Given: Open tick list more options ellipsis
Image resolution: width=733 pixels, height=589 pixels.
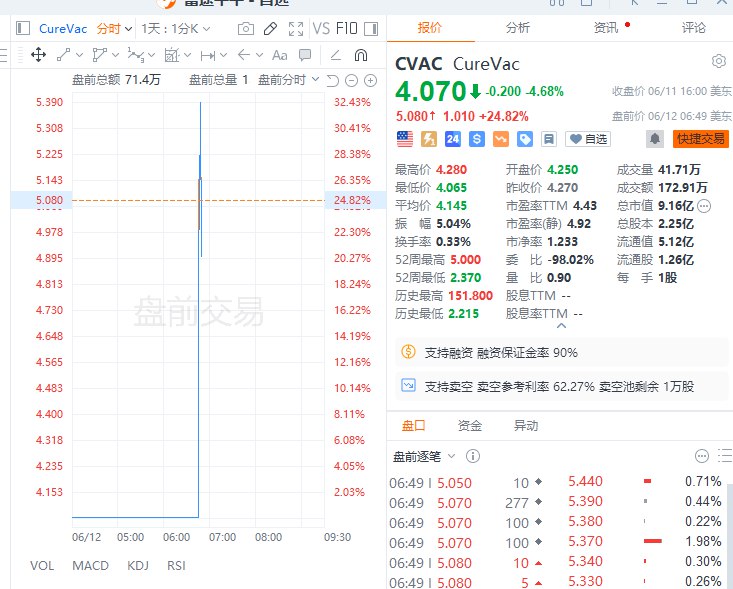Looking at the screenshot, I should pos(702,456).
